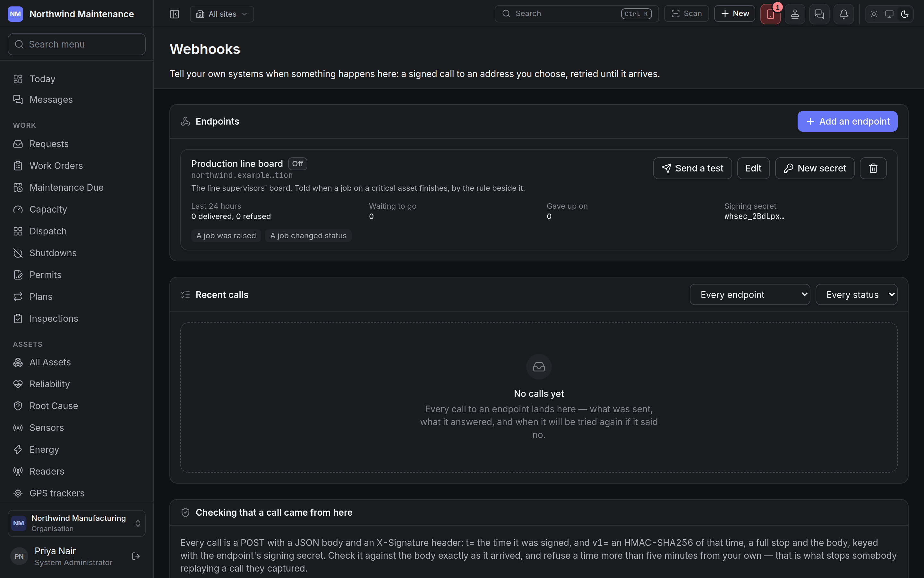
Task: Open Maintenance Due in sidebar
Action: [77, 187]
